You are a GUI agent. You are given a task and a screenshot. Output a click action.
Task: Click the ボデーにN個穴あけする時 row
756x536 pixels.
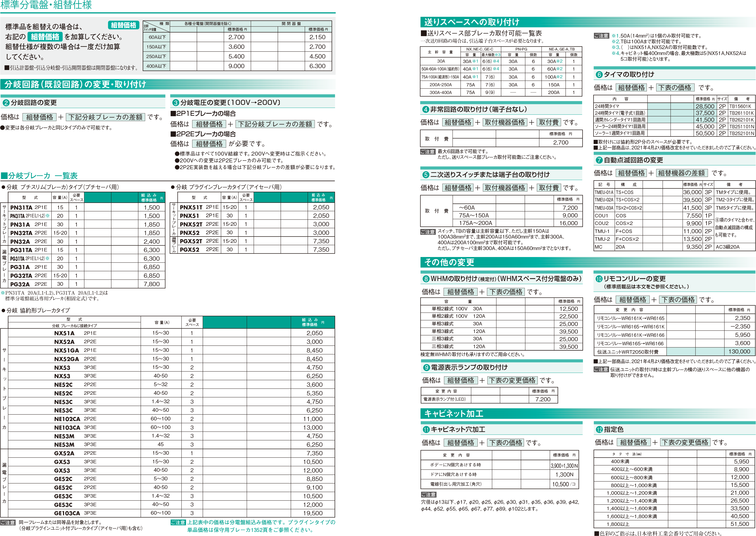pyautogui.click(x=500, y=465)
